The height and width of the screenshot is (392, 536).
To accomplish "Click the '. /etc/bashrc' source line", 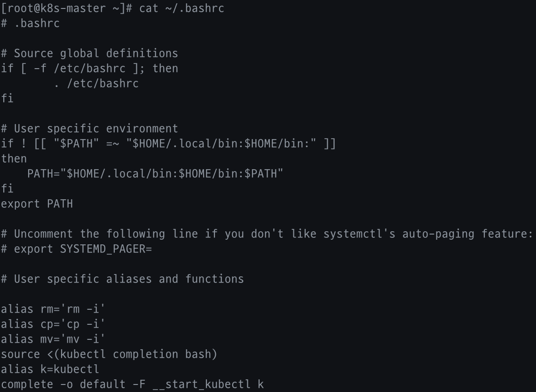I will point(96,84).
